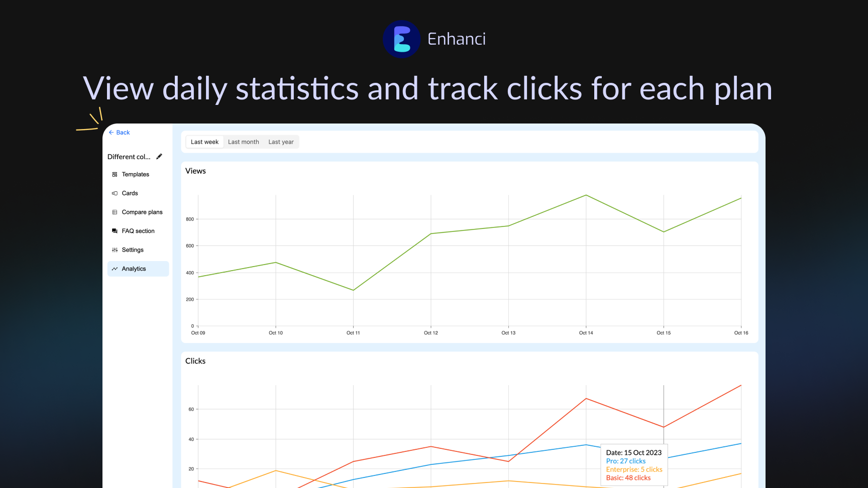This screenshot has width=868, height=488.
Task: Click the Settings sliders icon
Action: (x=115, y=250)
